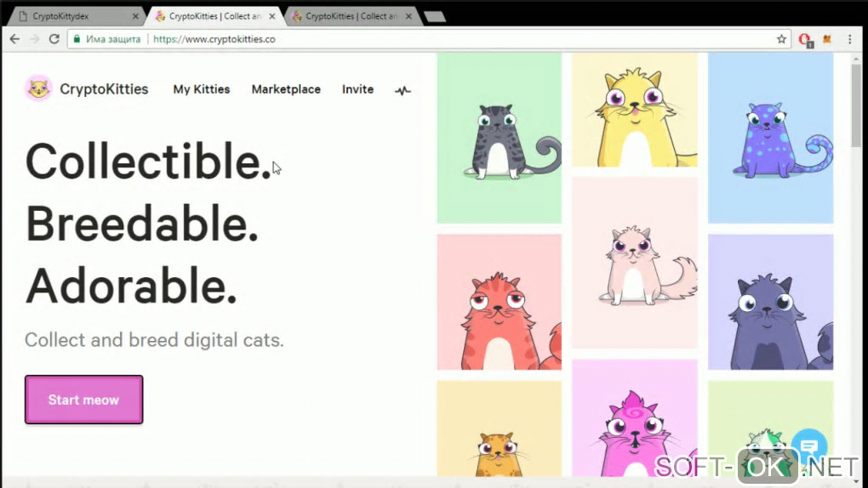Image resolution: width=868 pixels, height=488 pixels.
Task: Click Collect and breed digital cats text
Action: point(154,340)
